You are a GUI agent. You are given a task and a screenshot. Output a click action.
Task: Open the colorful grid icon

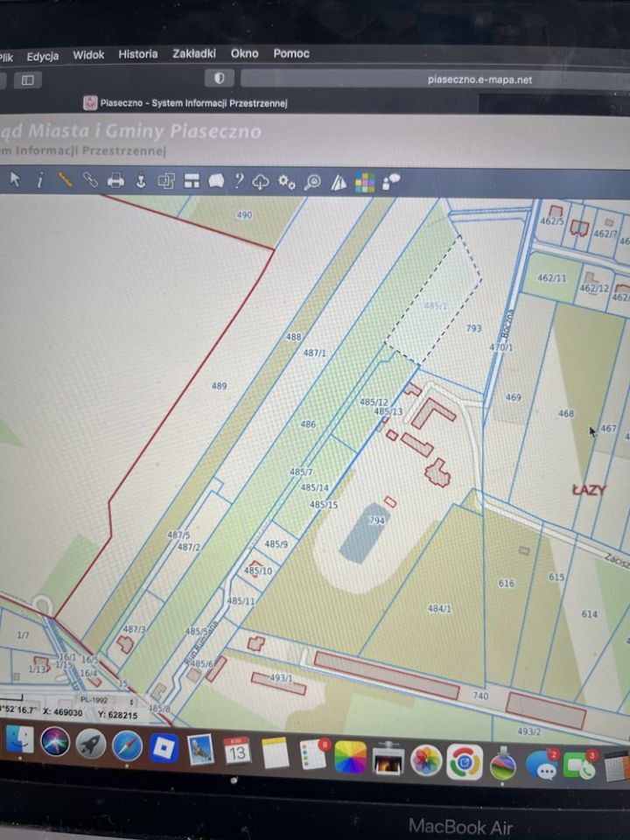[x=364, y=183]
